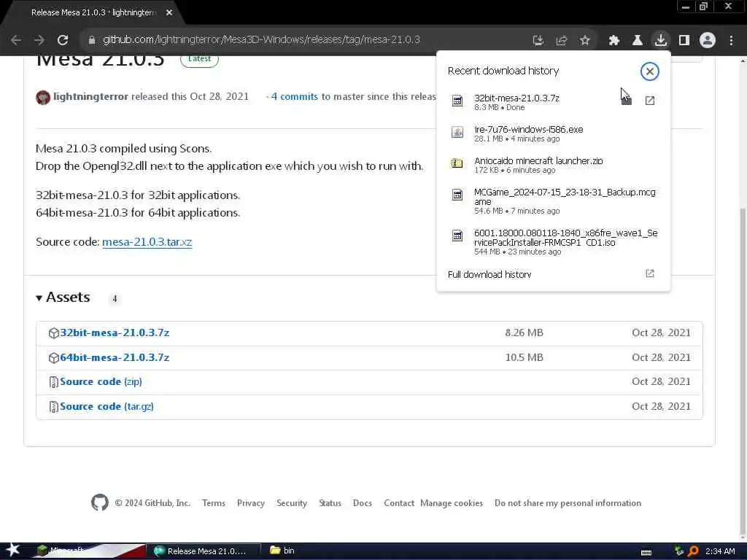Click the 2:34 AM system clock
Screen dimensions: 747x560
pos(720,551)
